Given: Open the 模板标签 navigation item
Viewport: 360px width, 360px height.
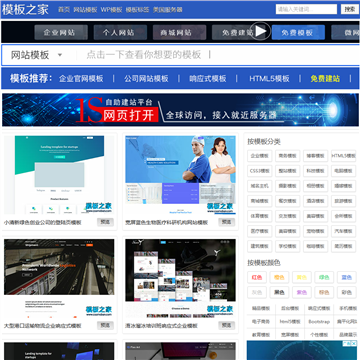Looking at the screenshot, I should point(137,10).
